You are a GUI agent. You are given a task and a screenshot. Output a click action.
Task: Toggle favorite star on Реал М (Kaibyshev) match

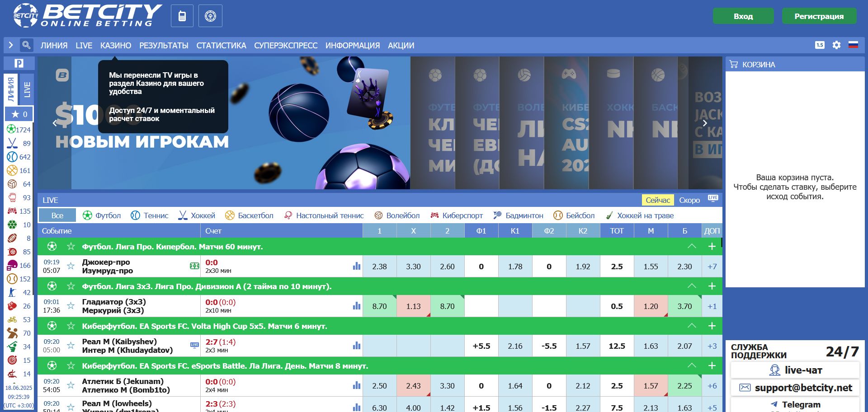[x=71, y=346]
